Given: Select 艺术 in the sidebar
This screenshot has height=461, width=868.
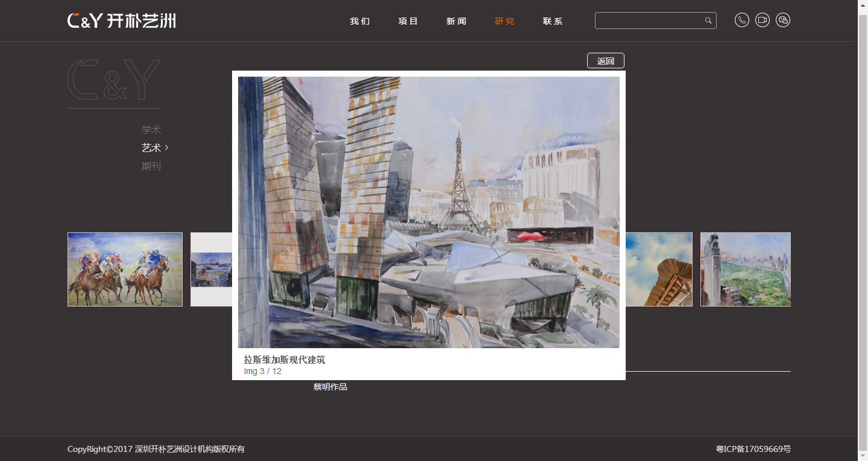Looking at the screenshot, I should (151, 148).
